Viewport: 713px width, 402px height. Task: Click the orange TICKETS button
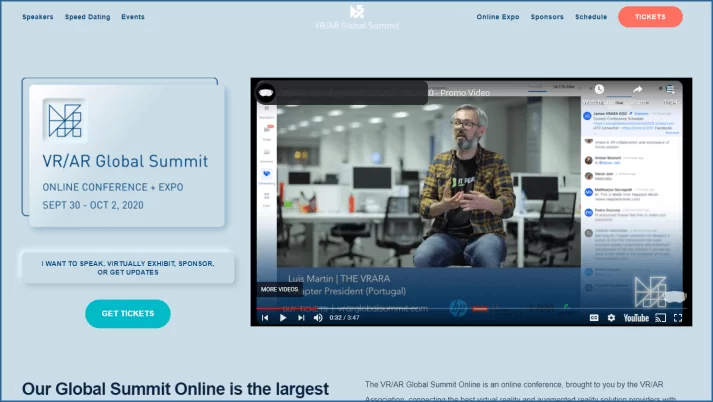(x=650, y=17)
